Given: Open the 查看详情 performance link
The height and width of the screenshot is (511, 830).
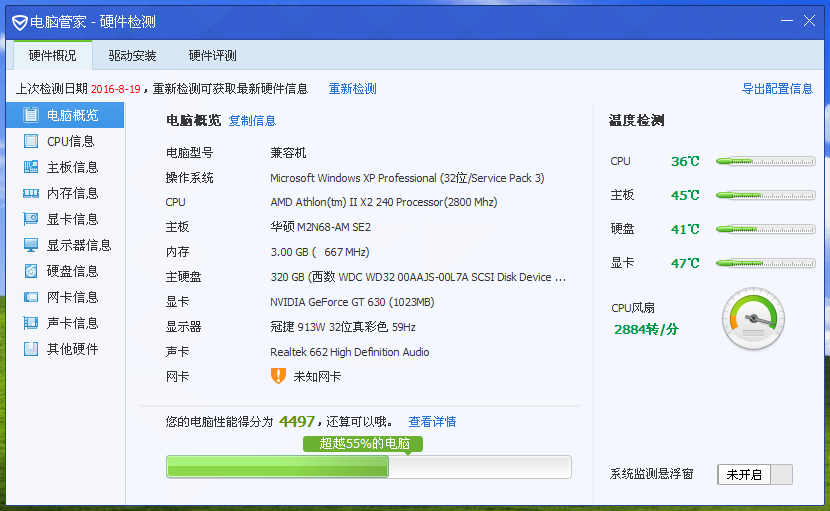Looking at the screenshot, I should click(432, 422).
